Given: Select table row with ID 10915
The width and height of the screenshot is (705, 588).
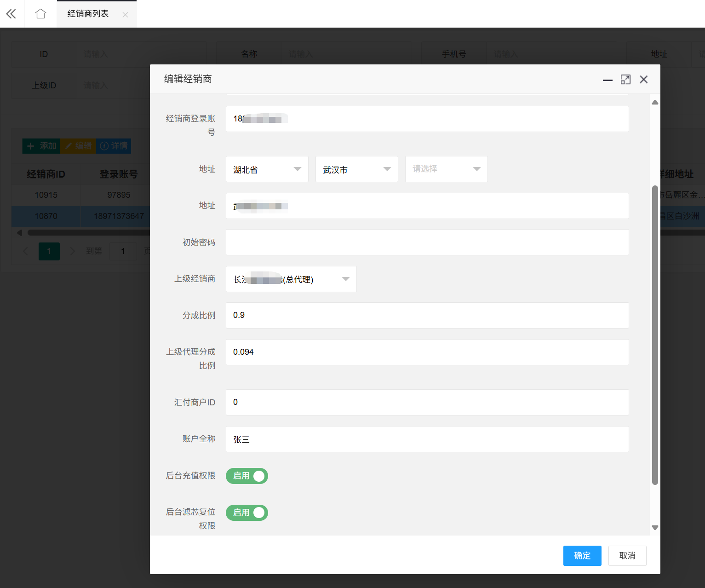Looking at the screenshot, I should coord(81,195).
